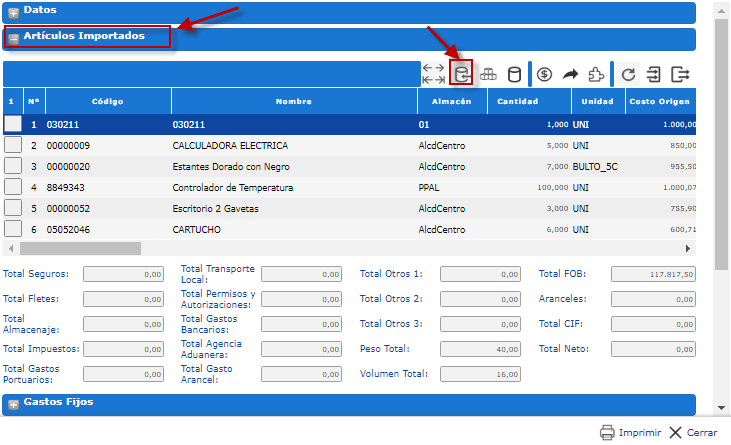This screenshot has height=445, width=731.
Task: Click the exit door arrow icon
Action: tap(681, 74)
